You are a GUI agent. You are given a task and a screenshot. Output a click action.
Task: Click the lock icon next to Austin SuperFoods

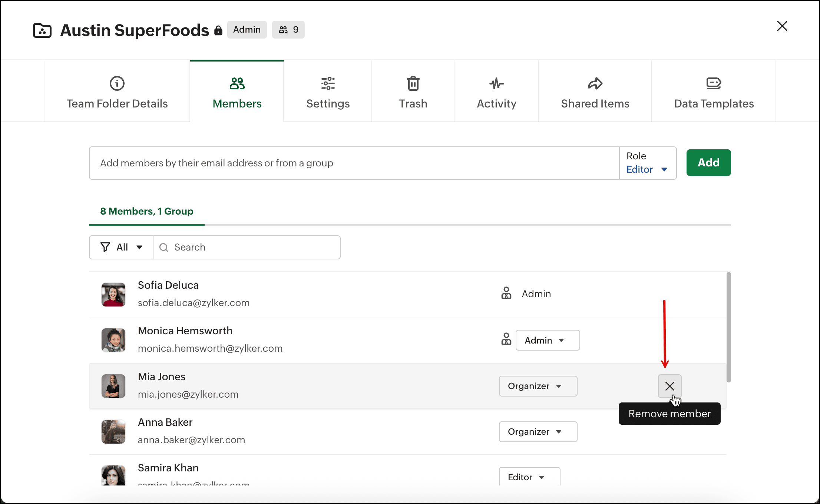tap(218, 30)
